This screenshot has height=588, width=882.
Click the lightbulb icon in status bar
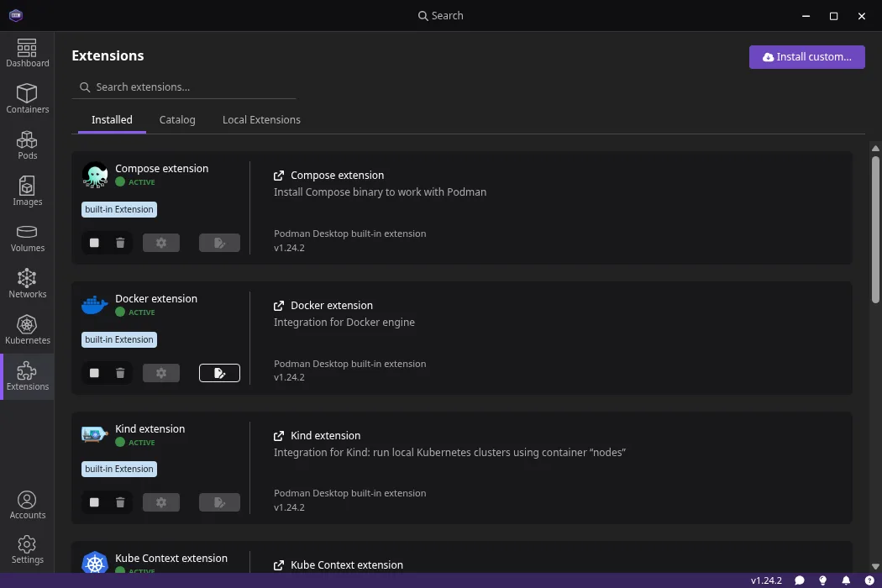point(823,580)
